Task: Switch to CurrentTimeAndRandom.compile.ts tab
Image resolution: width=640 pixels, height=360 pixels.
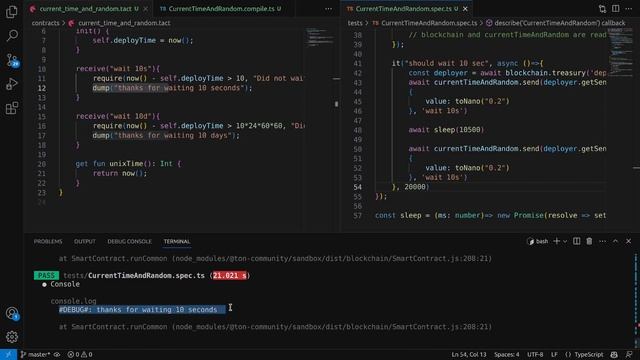Action: pos(220,9)
